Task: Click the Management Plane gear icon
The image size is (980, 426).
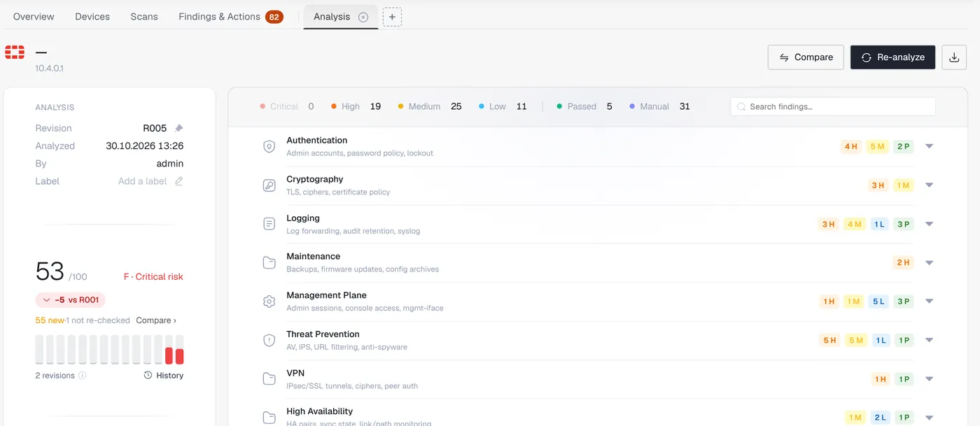Action: coord(269,301)
